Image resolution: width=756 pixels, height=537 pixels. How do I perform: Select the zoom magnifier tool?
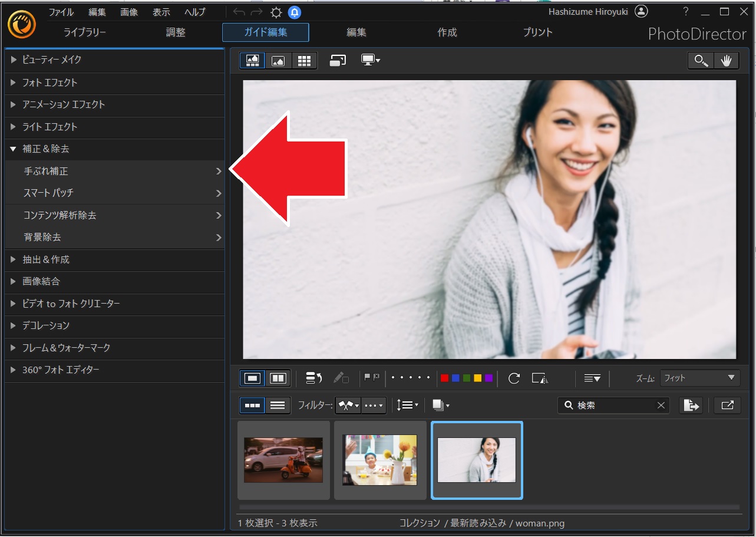click(x=701, y=61)
